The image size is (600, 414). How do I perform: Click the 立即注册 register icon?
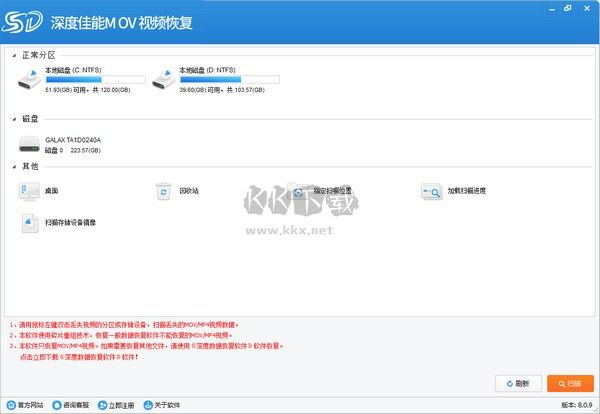coord(102,405)
